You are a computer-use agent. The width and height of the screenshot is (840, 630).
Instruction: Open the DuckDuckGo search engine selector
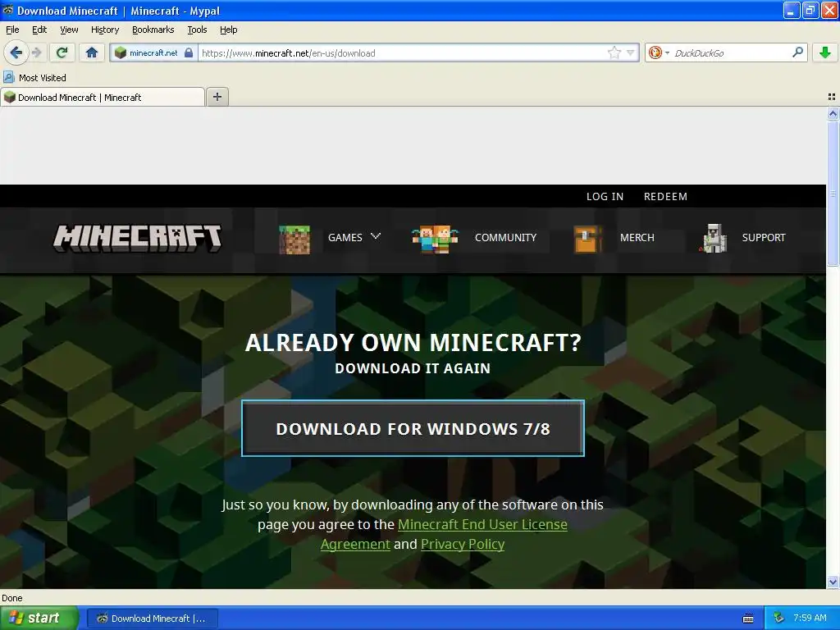(x=659, y=52)
